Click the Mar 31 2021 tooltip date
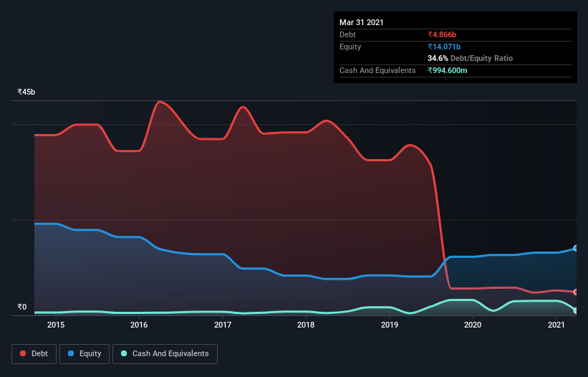The height and width of the screenshot is (377, 588). 362,22
